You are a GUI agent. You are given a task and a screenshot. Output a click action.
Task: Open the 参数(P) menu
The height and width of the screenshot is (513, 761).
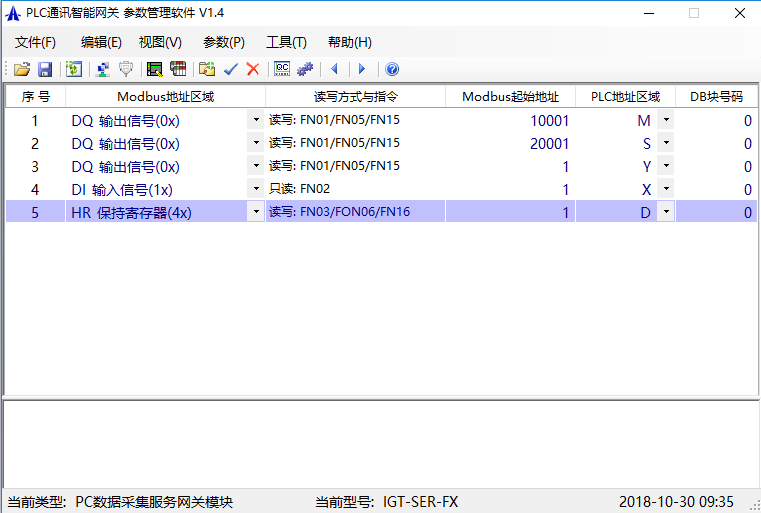click(x=223, y=42)
